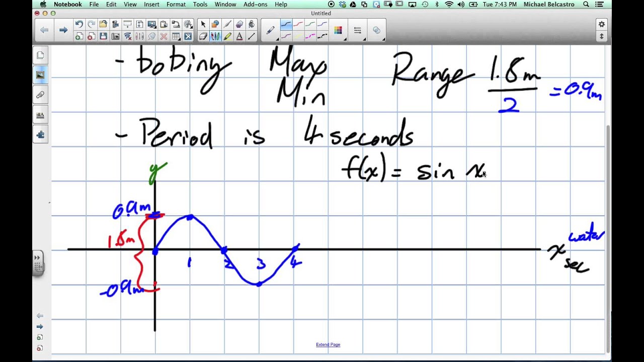644x362 pixels.
Task: Select the fill paint bucket tool
Action: [252, 24]
